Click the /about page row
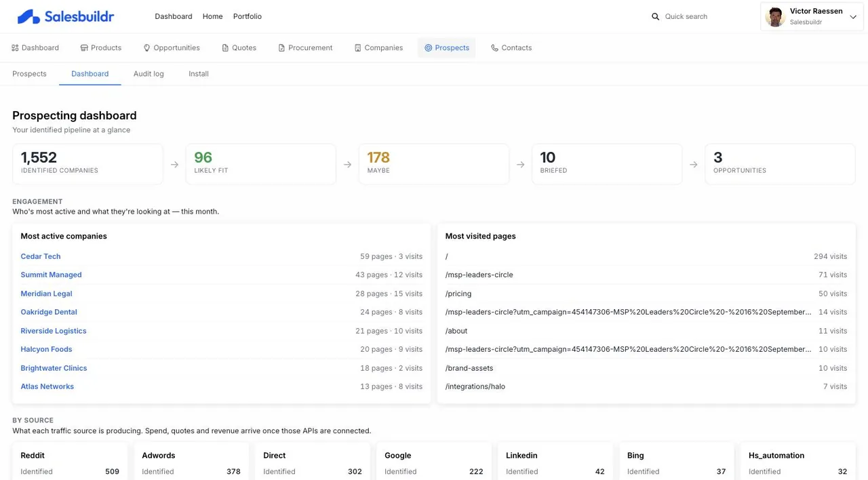This screenshot has height=480, width=868. 646,331
